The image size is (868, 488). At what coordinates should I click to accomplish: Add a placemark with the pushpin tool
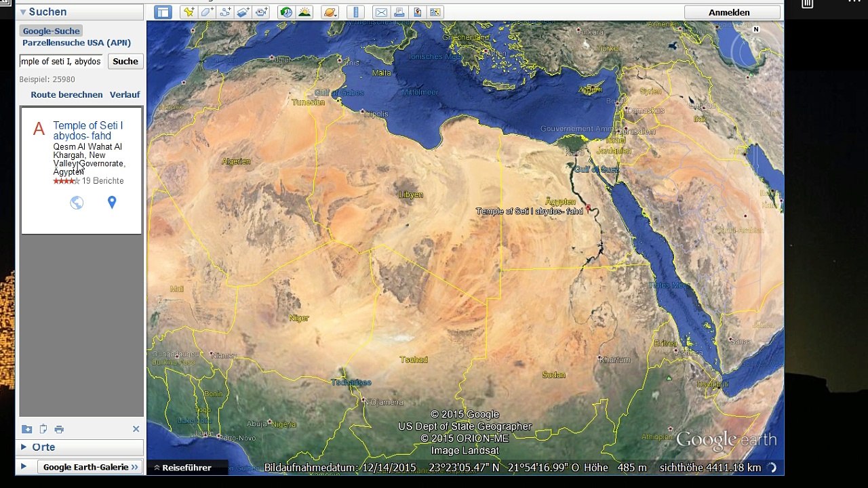pyautogui.click(x=189, y=12)
